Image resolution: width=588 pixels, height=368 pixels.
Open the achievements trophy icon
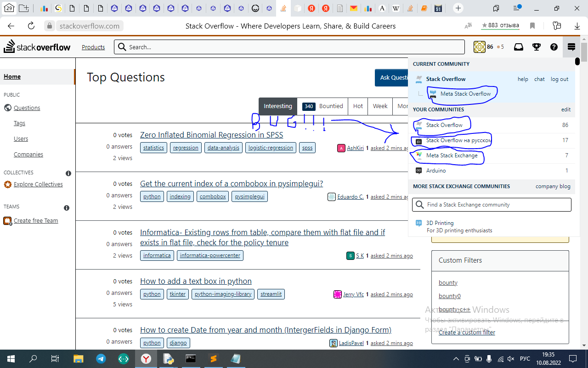(x=536, y=47)
